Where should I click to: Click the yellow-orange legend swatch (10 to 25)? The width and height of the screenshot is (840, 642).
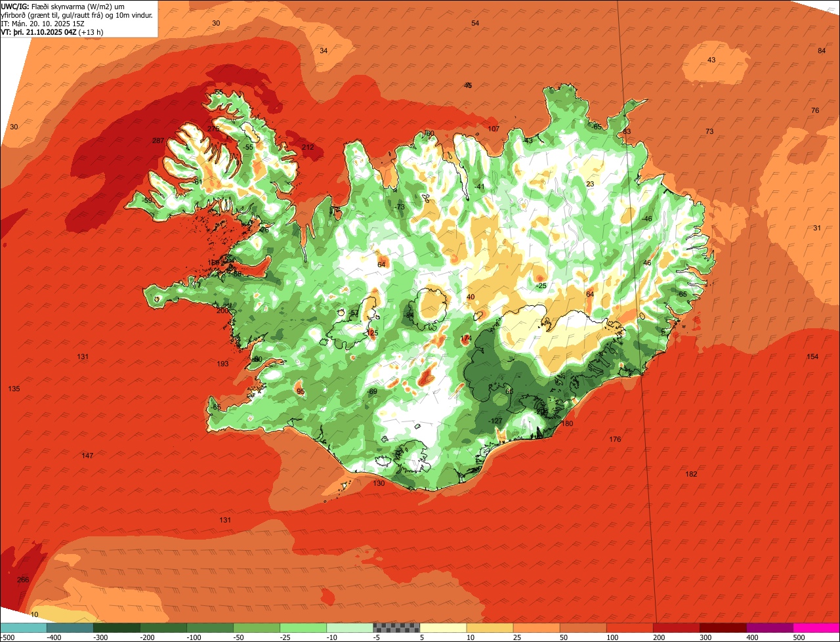click(490, 628)
